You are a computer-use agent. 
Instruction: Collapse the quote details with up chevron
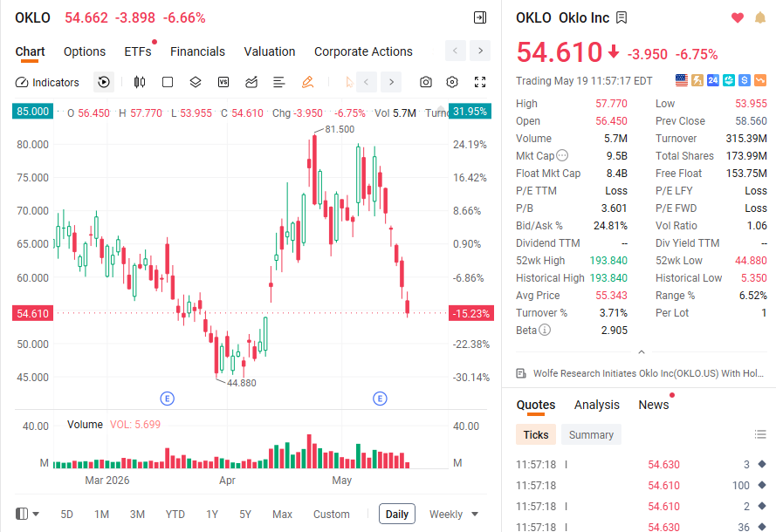[x=642, y=352]
